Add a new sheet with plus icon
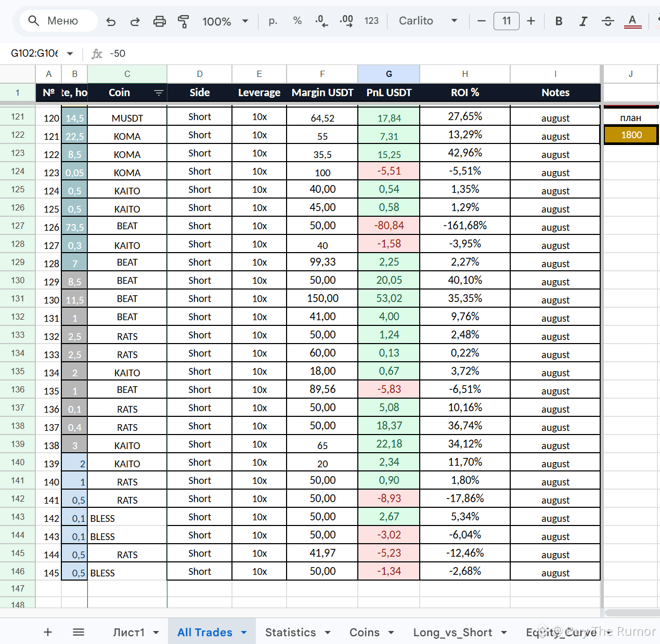 [48, 632]
